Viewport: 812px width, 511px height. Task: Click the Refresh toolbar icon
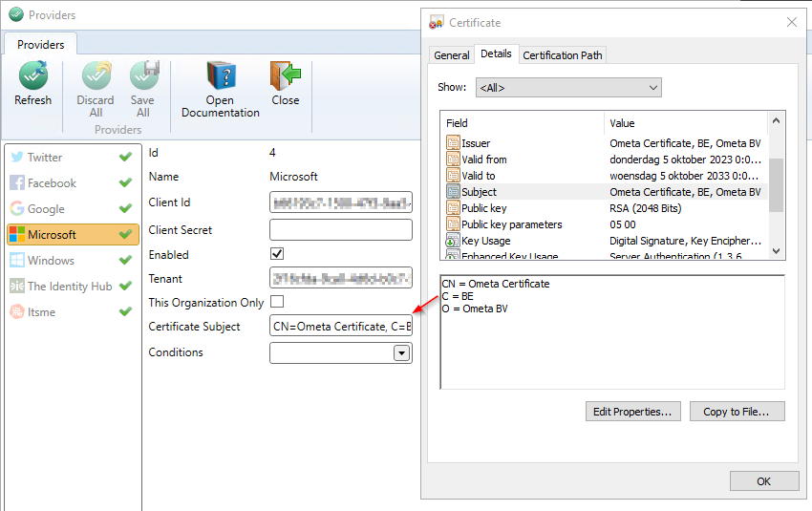[x=33, y=75]
